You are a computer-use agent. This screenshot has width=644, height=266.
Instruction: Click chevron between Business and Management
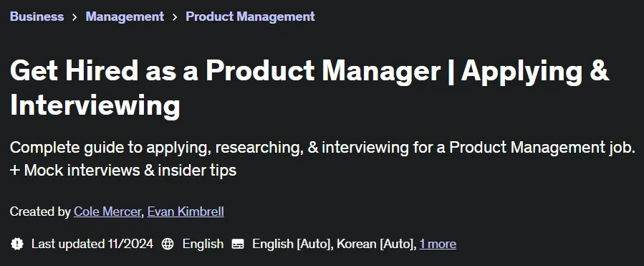point(75,17)
